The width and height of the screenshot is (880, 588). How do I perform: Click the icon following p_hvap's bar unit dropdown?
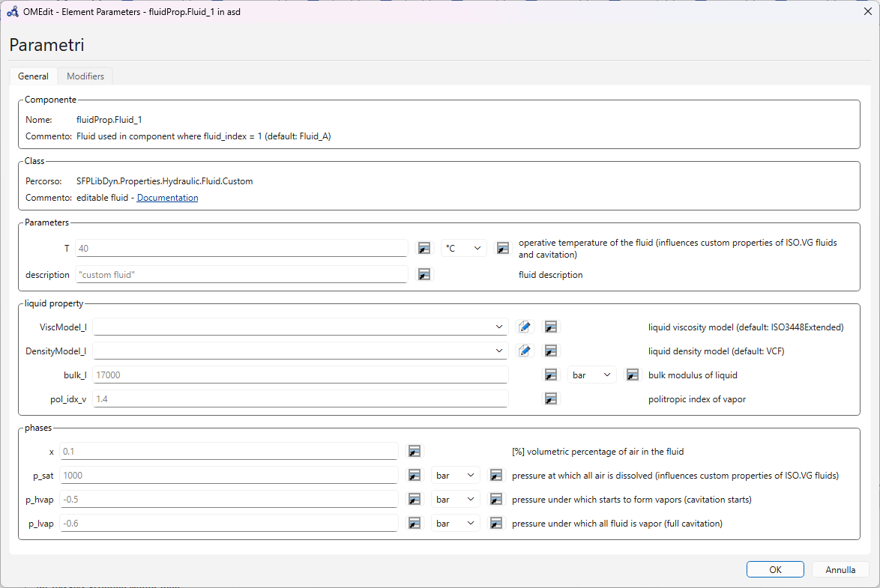tap(496, 500)
